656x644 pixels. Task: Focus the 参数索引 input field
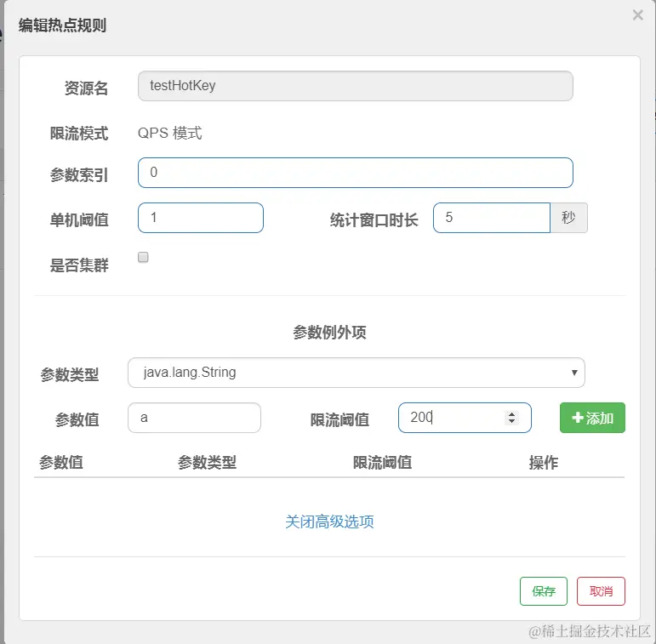click(x=355, y=173)
